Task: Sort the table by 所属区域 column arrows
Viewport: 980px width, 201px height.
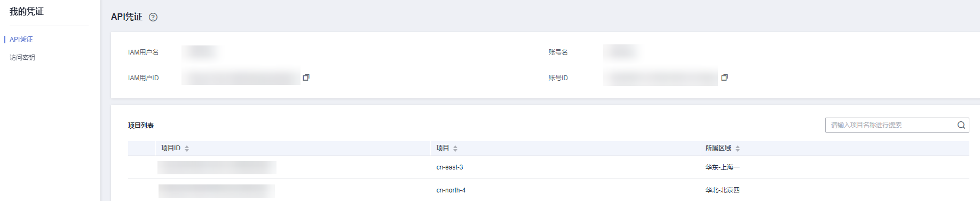Action: tap(738, 149)
